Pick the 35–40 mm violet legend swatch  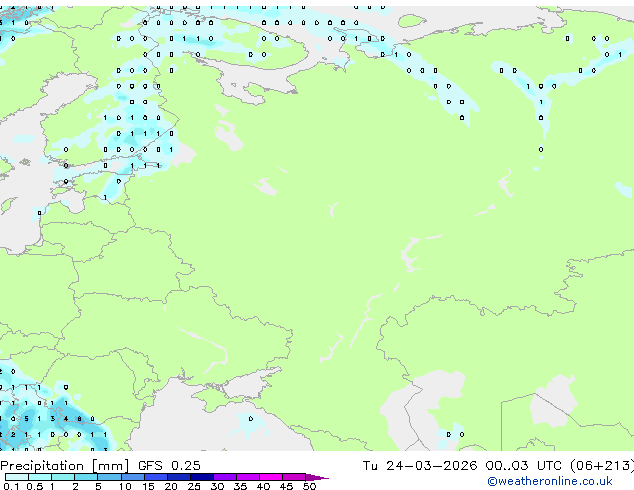click(247, 477)
